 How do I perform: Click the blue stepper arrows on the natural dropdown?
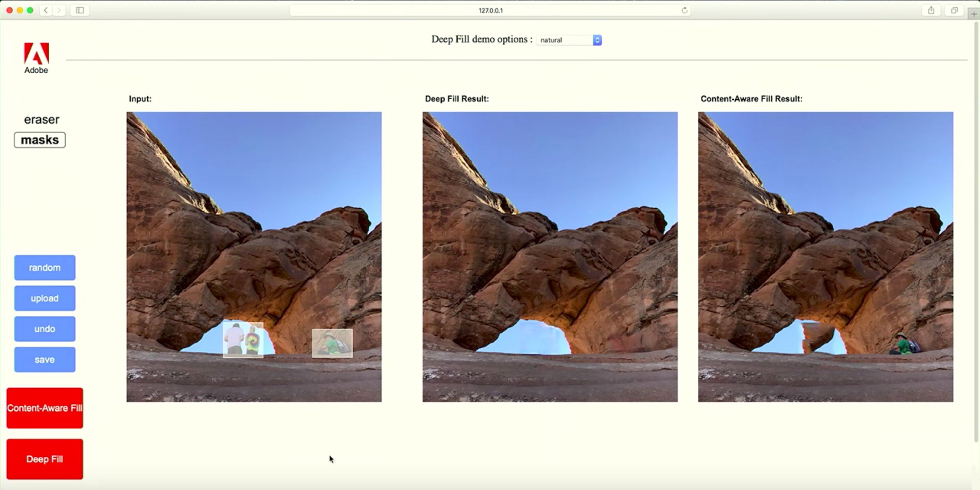597,40
